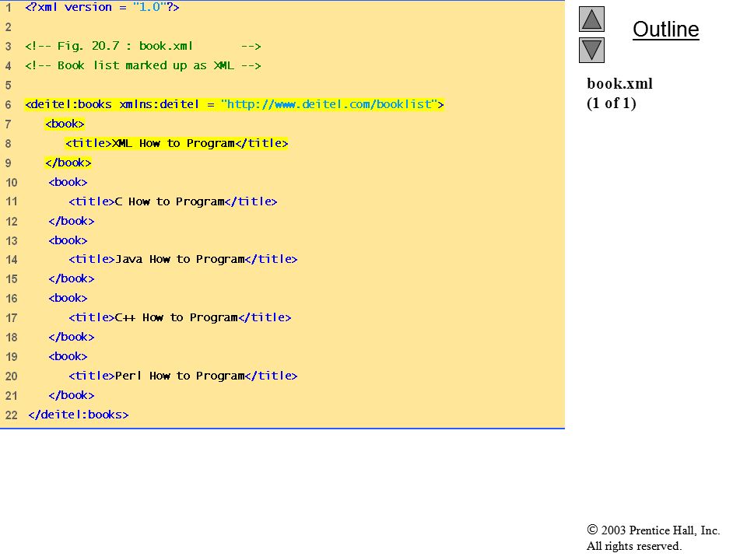The width and height of the screenshot is (747, 560).
Task: Click the <book> tag on line 16
Action: pos(68,299)
